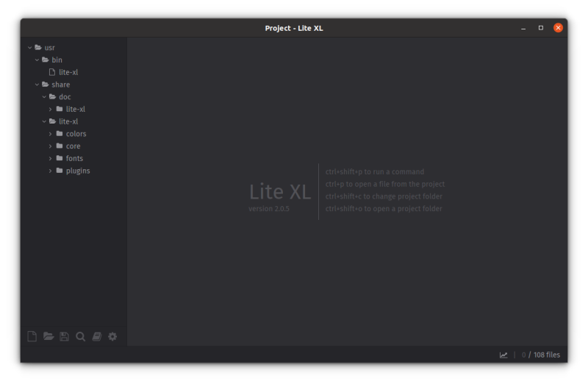This screenshot has width=588, height=384.
Task: Select the usr folder label
Action: (x=49, y=48)
